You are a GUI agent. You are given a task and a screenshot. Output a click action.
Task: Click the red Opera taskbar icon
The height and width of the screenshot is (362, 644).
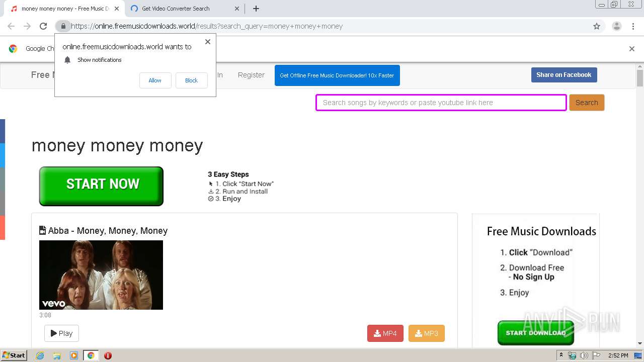tap(108, 355)
